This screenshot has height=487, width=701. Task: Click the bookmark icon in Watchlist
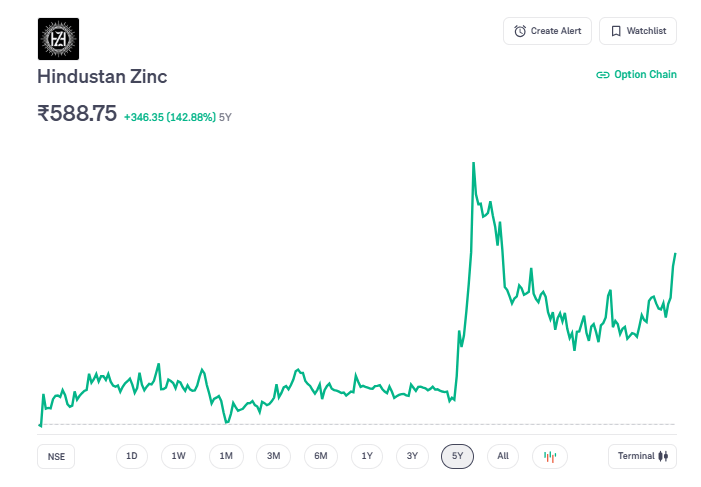tap(616, 31)
